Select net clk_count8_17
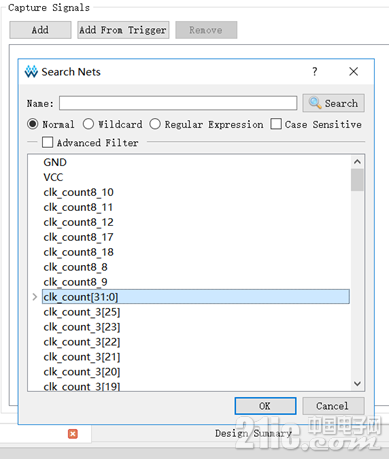389x459 pixels. click(x=79, y=237)
